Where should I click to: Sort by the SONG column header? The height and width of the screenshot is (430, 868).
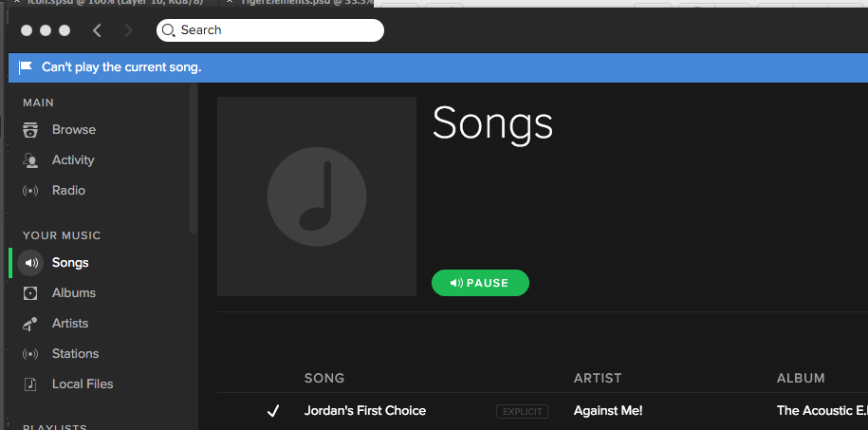324,379
